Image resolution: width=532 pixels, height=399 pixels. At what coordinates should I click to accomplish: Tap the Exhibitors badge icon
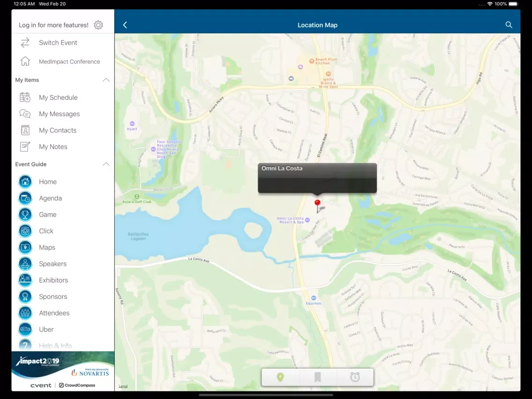pyautogui.click(x=25, y=280)
